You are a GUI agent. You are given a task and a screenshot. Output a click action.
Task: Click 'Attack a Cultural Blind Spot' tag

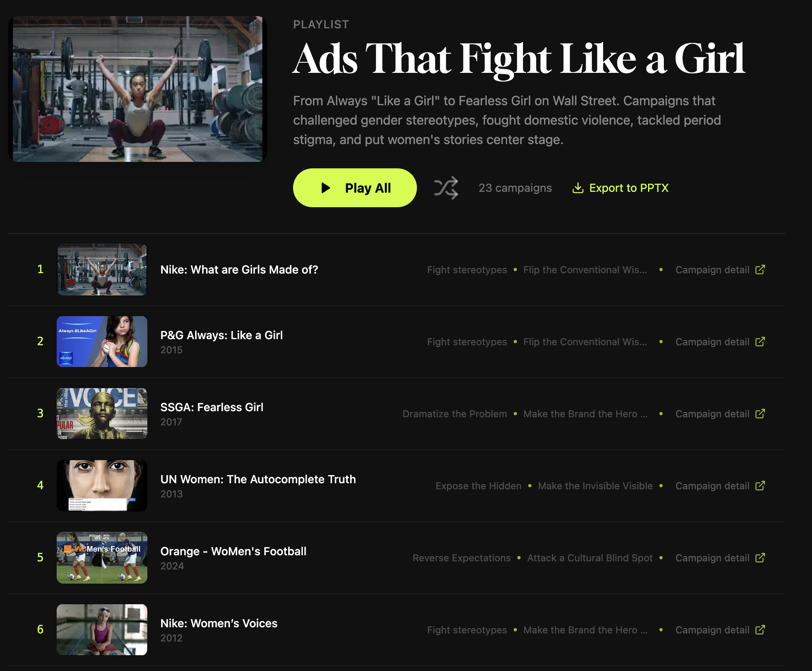[590, 558]
